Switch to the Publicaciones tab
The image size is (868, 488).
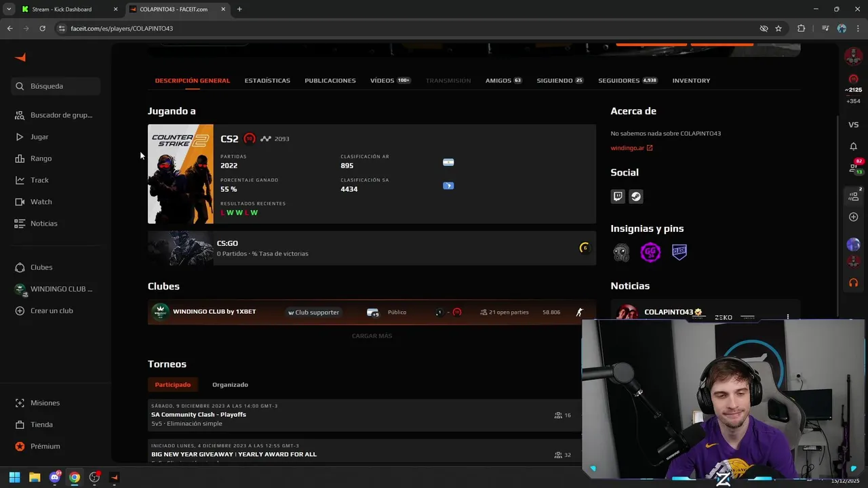coord(330,81)
